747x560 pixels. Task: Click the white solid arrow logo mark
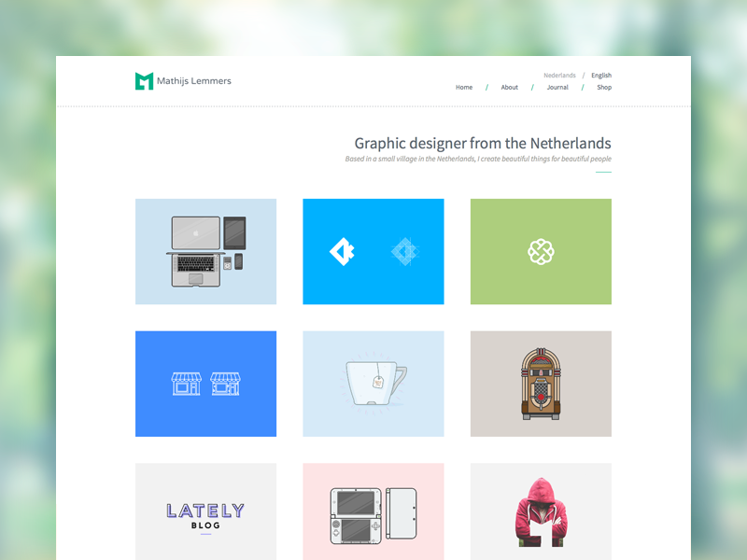coord(342,251)
